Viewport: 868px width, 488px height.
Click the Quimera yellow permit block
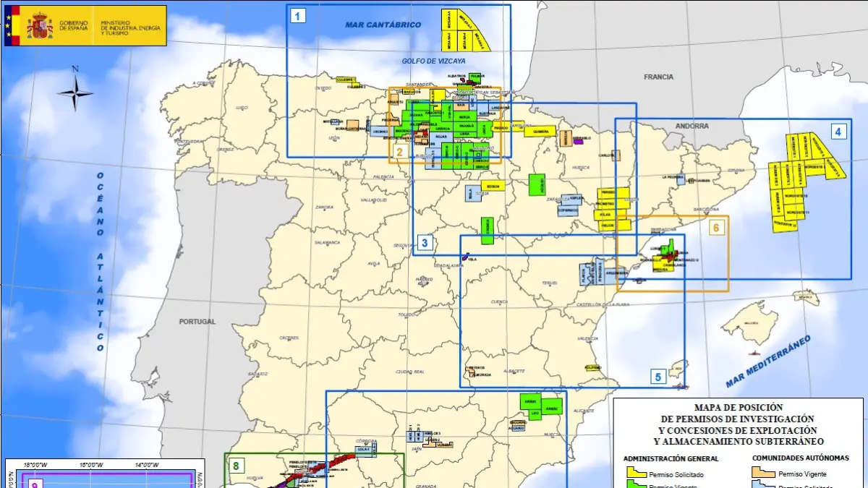click(x=540, y=132)
